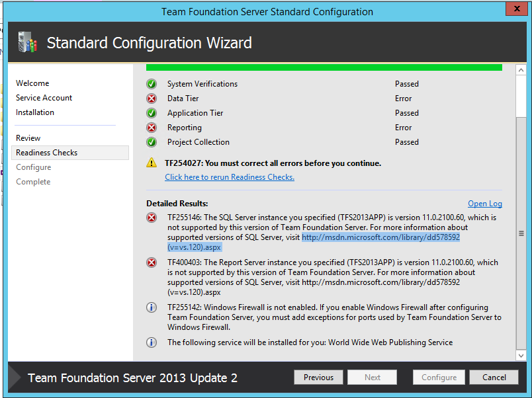Click the Detailed Results heading

tap(177, 204)
